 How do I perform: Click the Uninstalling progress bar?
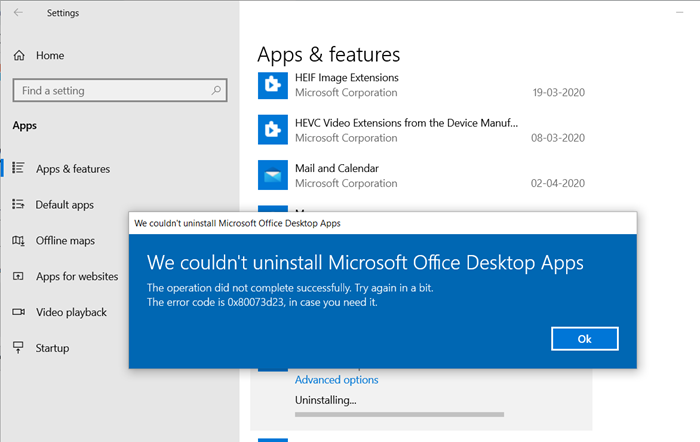click(x=399, y=412)
